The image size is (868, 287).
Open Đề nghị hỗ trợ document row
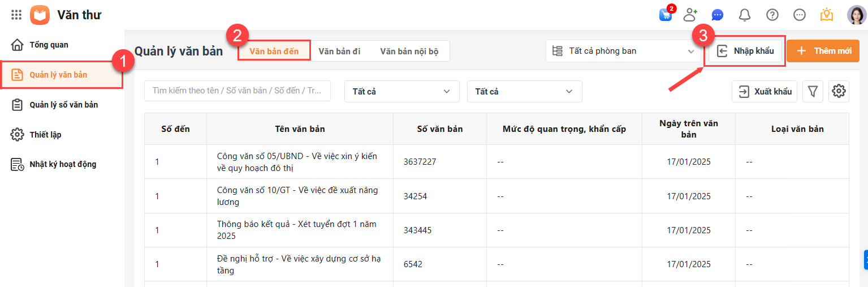(496, 264)
